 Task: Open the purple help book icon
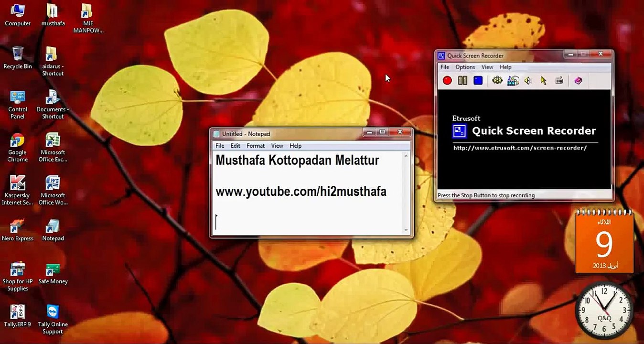click(579, 81)
